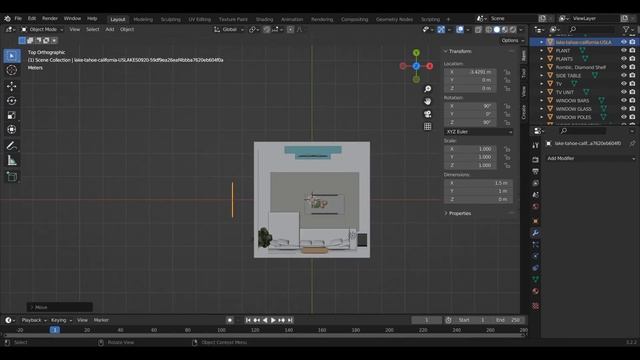Select the Select Box tool
640x360 pixels.
12,56
